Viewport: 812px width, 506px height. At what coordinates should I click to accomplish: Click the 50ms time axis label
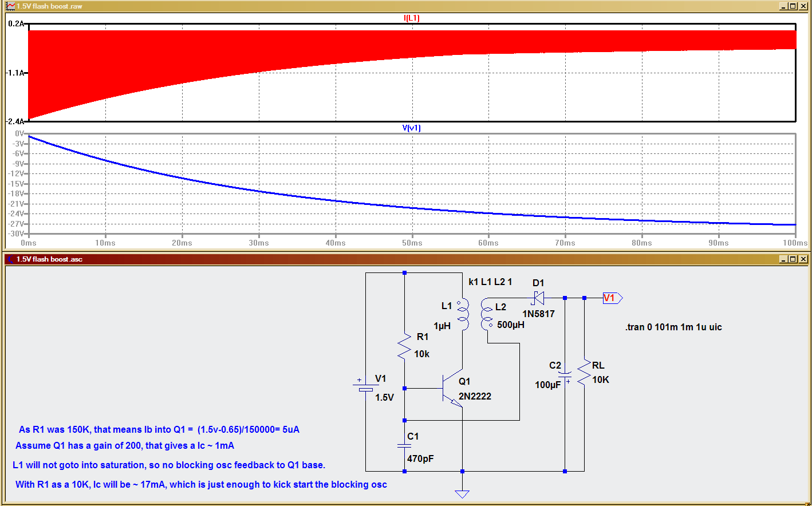tap(412, 243)
